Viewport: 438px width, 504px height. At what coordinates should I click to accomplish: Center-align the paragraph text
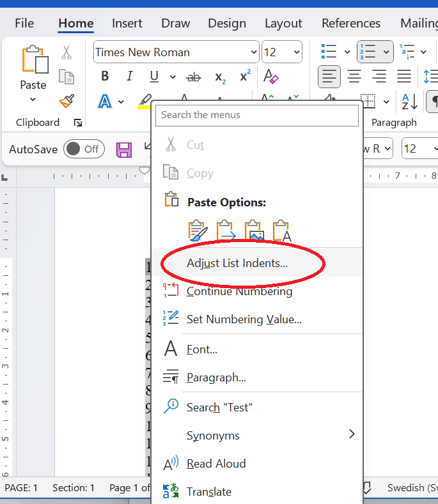[x=354, y=77]
